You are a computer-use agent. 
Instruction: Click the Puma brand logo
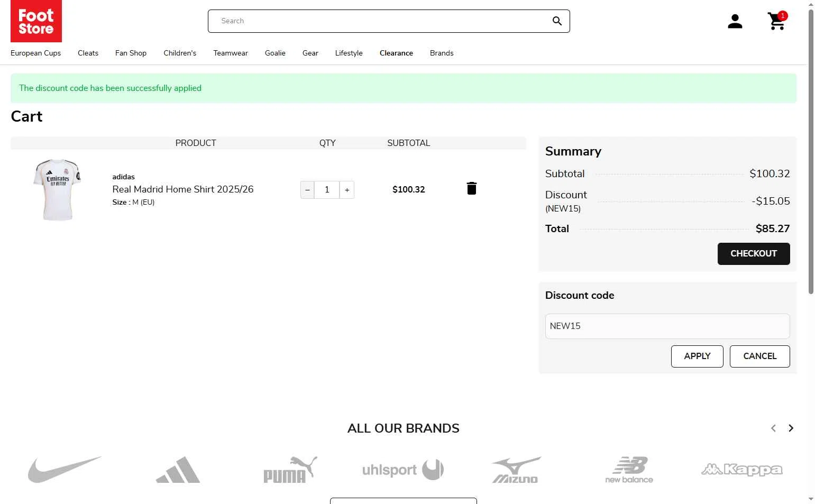[x=290, y=470]
